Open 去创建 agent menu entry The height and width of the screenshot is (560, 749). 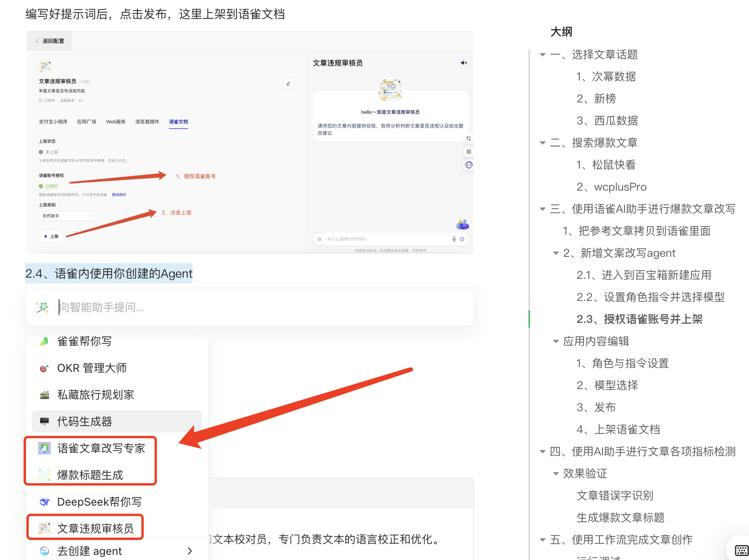click(x=117, y=551)
